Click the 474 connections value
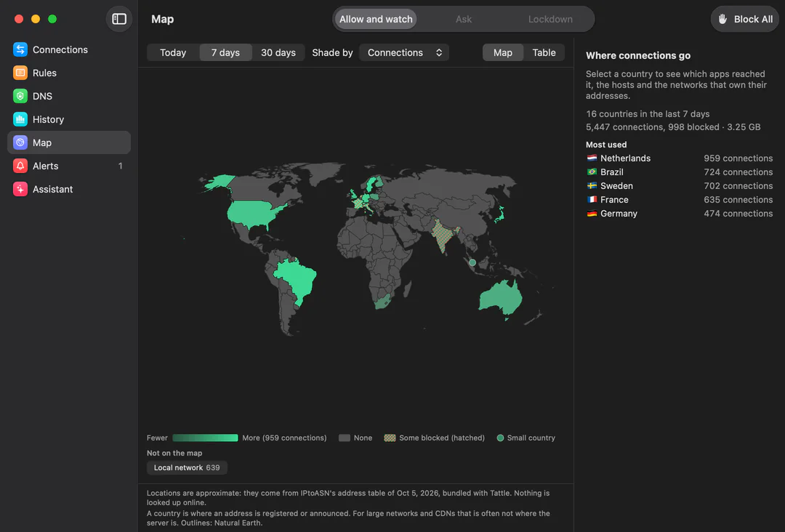 (x=738, y=213)
